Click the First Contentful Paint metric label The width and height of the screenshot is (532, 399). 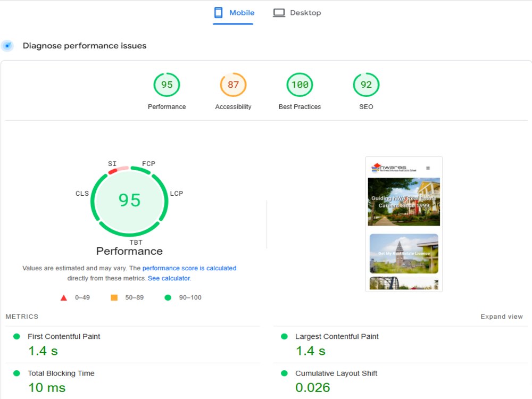[x=64, y=336]
